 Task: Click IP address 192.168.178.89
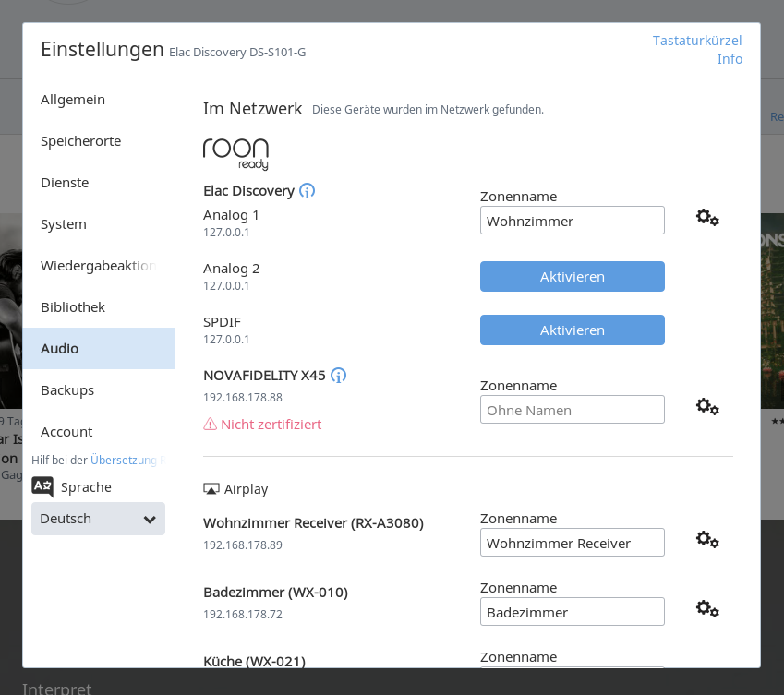[x=243, y=545]
